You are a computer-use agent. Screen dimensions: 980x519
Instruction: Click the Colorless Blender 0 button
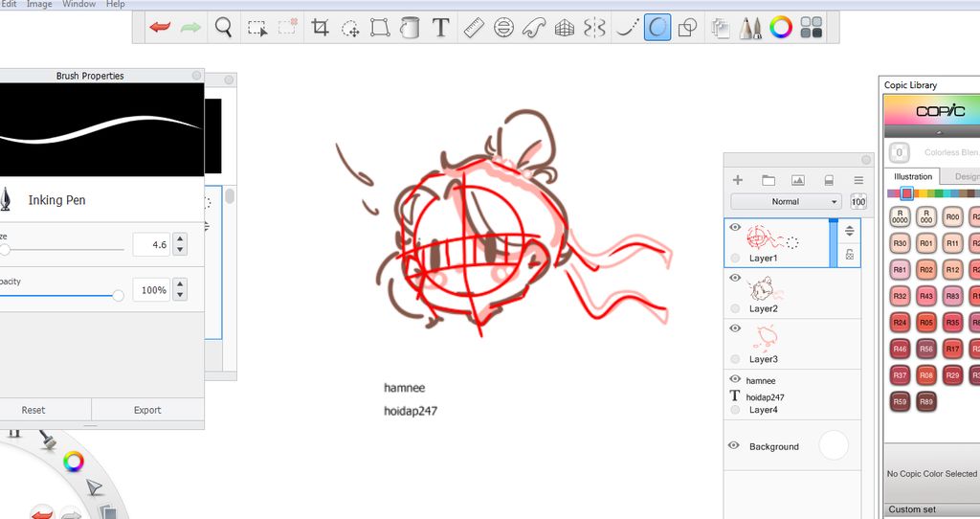900,152
